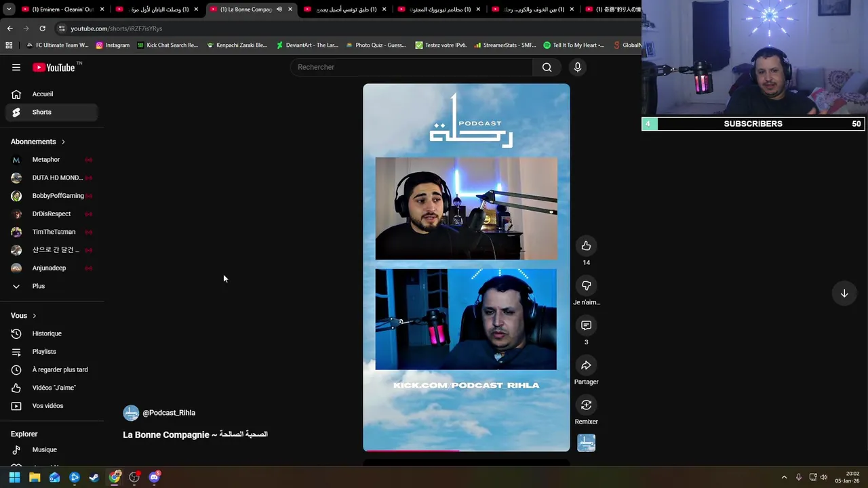
Task: Open Playlists in sidebar
Action: coord(52,352)
